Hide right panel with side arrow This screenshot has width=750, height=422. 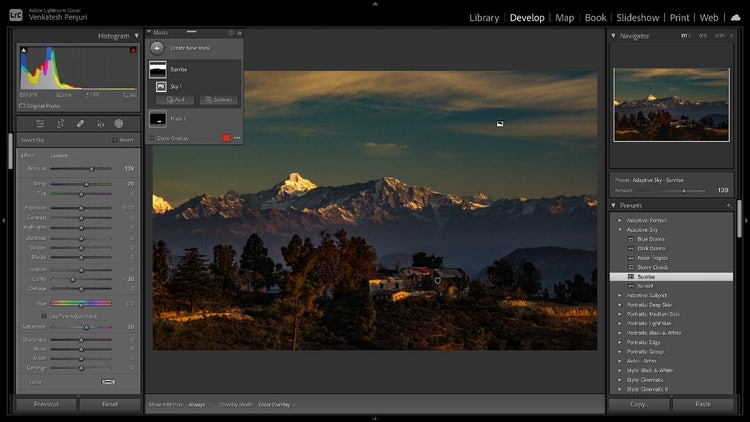point(746,221)
